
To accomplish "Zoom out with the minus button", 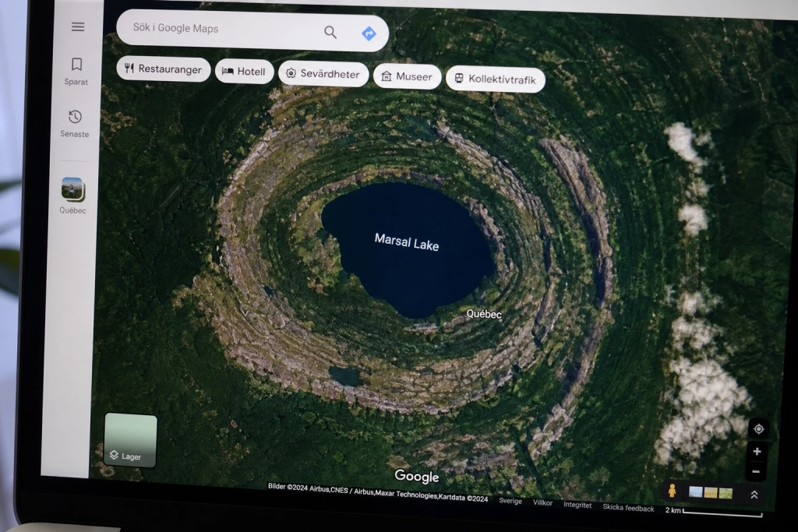I will click(x=756, y=471).
